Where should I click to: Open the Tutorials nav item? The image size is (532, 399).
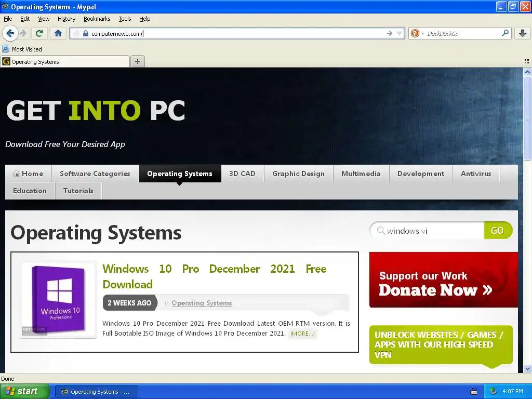[78, 191]
